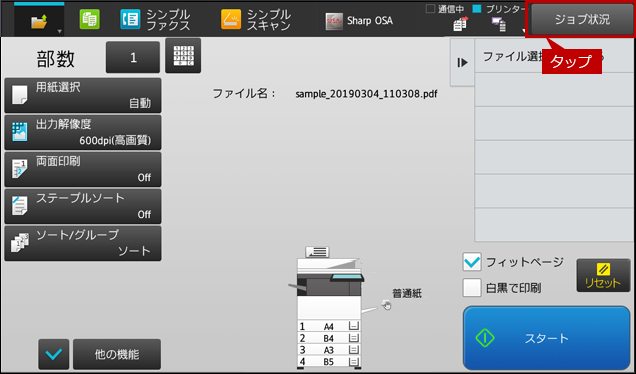The image size is (636, 374).
Task: Open the numeric keypad icon
Action: click(x=183, y=56)
